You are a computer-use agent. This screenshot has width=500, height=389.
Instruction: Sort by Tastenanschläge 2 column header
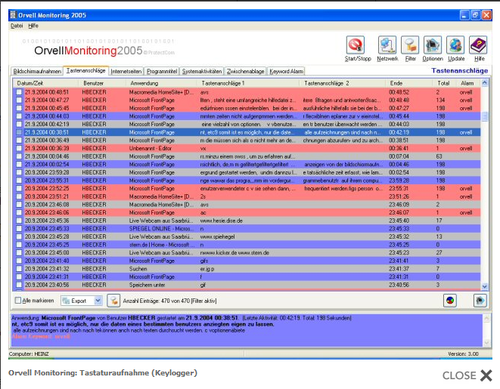(x=344, y=83)
